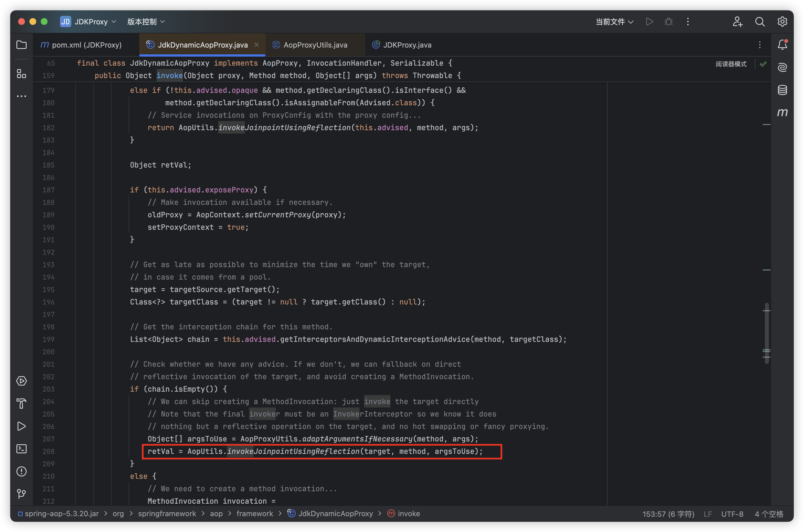804x532 pixels.
Task: Expand the JDKProxy project dropdown
Action: click(95, 22)
